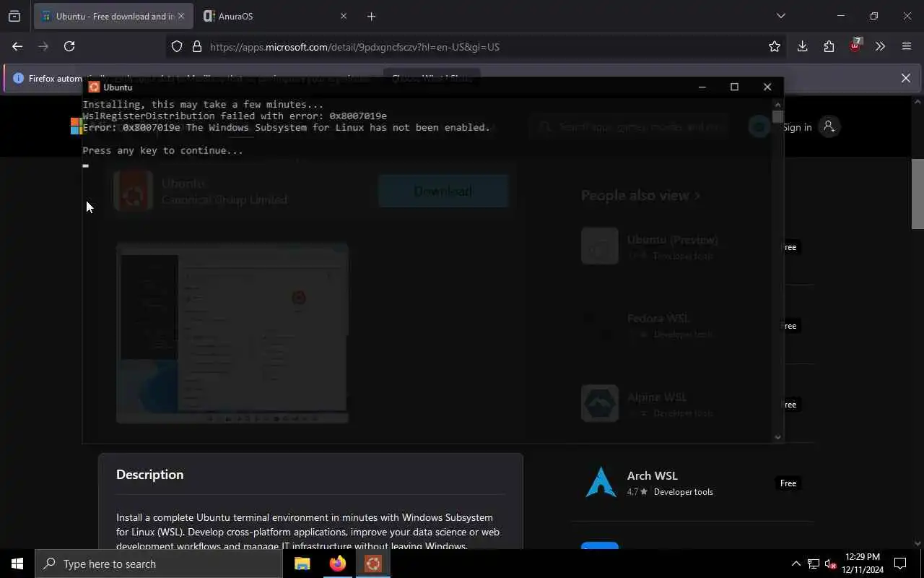Screen dimensions: 924x578
Task: Click the "Developer tools" label under Arch WSL
Action: point(683,492)
